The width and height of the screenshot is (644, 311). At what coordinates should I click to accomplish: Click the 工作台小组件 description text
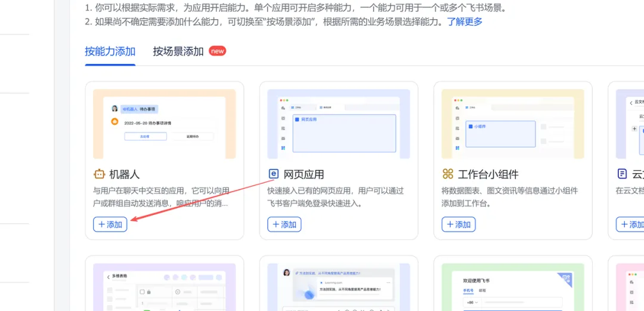click(x=510, y=197)
